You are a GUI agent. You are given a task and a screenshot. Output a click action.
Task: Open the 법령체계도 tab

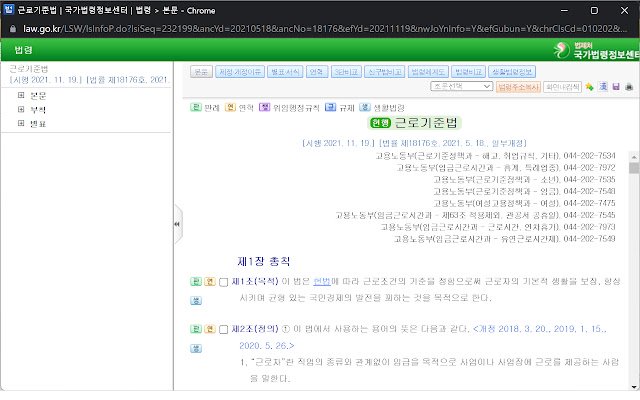[x=428, y=72]
